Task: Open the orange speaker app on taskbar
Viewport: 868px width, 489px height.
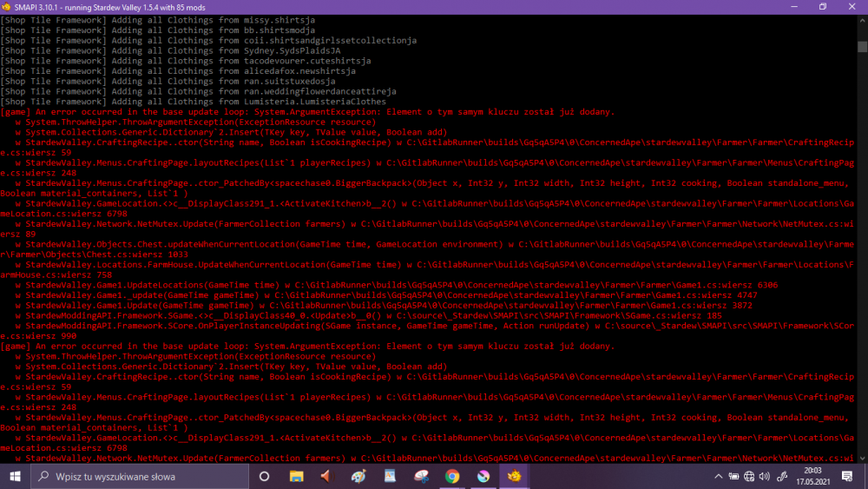Action: 326,476
